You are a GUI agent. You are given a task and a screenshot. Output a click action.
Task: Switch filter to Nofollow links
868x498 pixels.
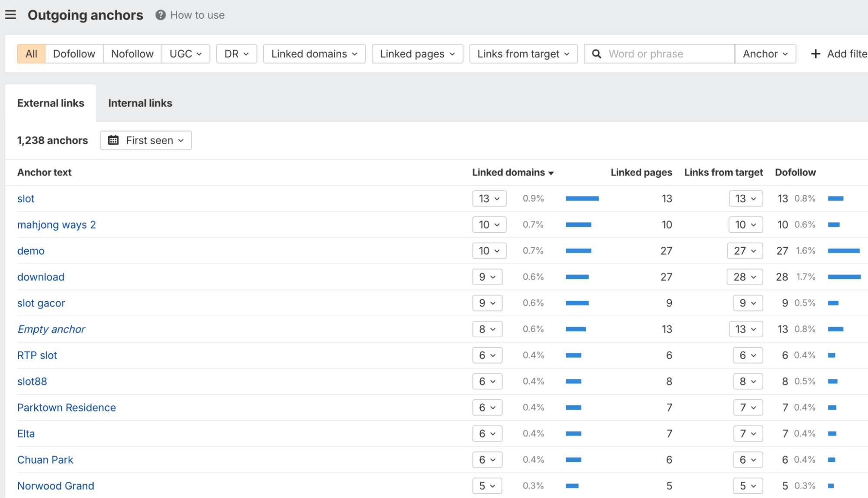132,53
